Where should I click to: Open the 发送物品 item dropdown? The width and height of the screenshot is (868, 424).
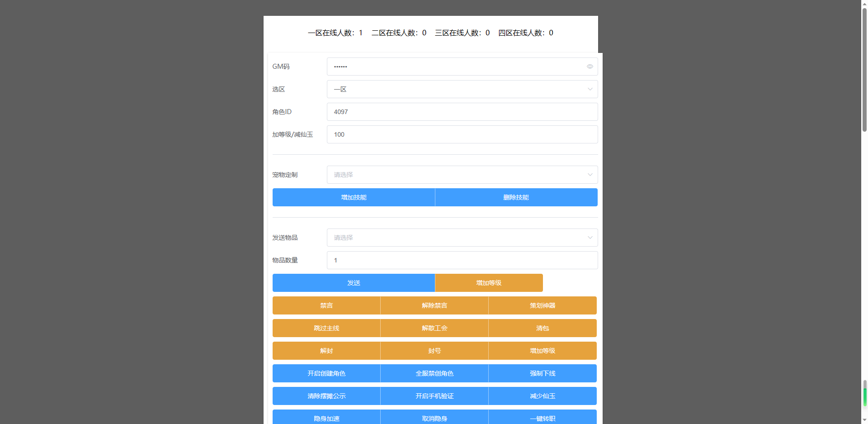[x=462, y=238]
